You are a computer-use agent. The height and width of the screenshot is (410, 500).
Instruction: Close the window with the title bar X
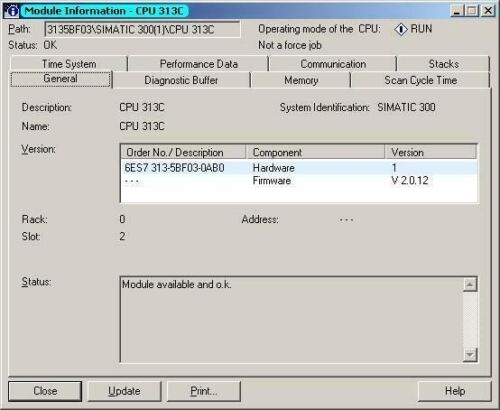coord(488,11)
